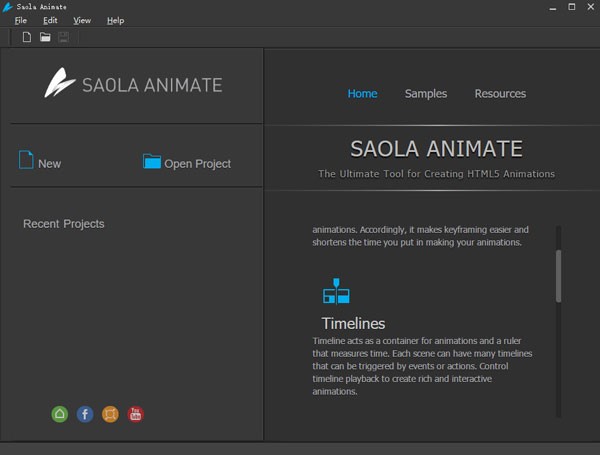Click the Timelines heading text
Viewport: 600px width, 455px height.
(x=353, y=324)
